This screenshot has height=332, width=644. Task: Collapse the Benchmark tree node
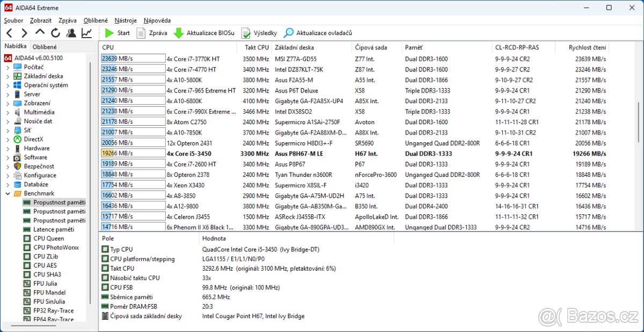coord(8,193)
